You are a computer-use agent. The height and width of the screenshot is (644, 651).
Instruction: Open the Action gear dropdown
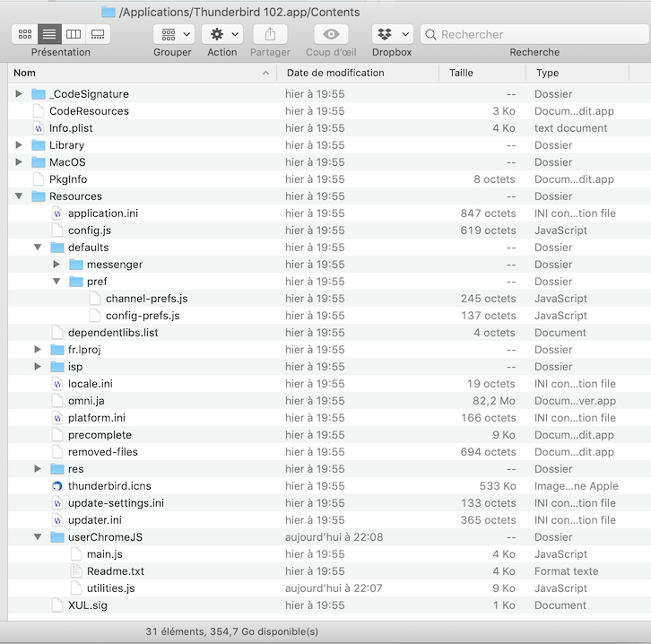(x=221, y=34)
